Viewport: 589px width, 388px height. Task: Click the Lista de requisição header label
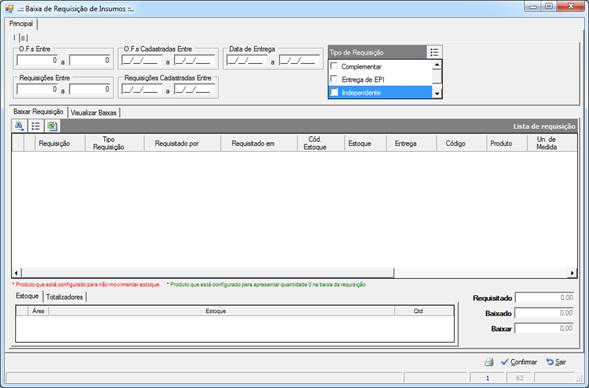(x=544, y=127)
